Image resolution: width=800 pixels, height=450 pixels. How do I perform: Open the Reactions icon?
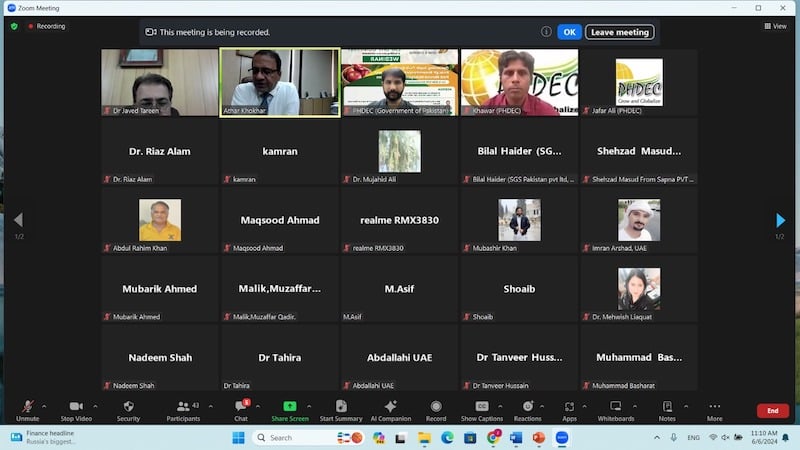coord(527,409)
